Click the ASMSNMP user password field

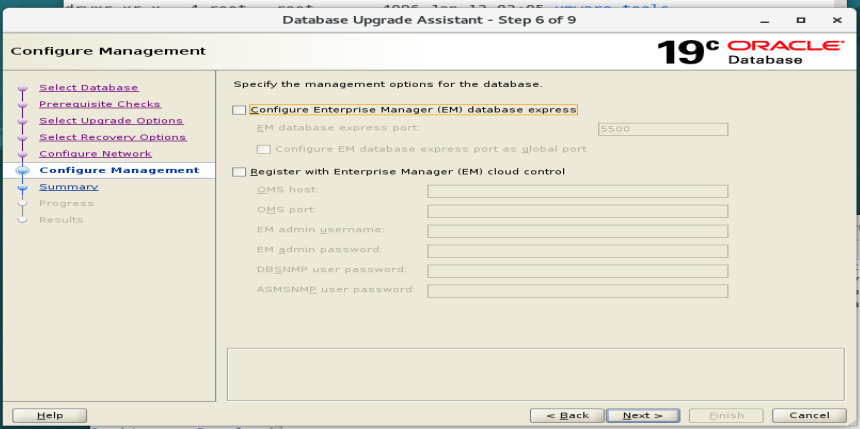coord(578,291)
